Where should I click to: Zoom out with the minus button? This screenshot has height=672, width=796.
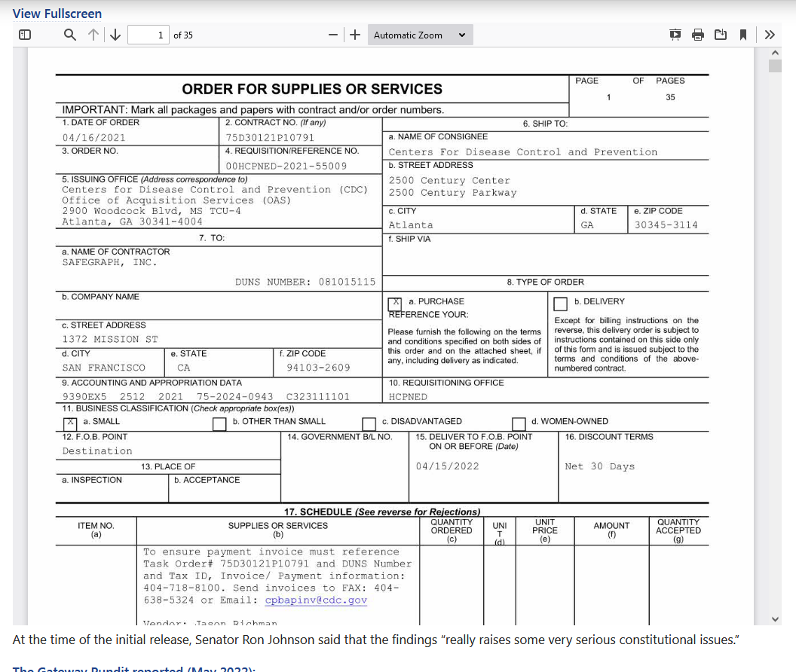(333, 35)
